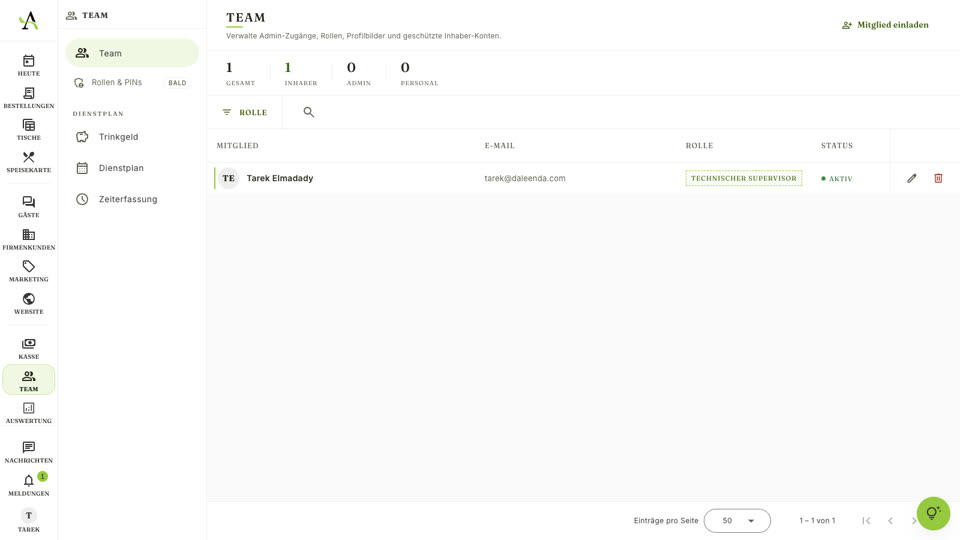Show the Inhaber count filter
This screenshot has height=540, width=960.
tap(301, 73)
